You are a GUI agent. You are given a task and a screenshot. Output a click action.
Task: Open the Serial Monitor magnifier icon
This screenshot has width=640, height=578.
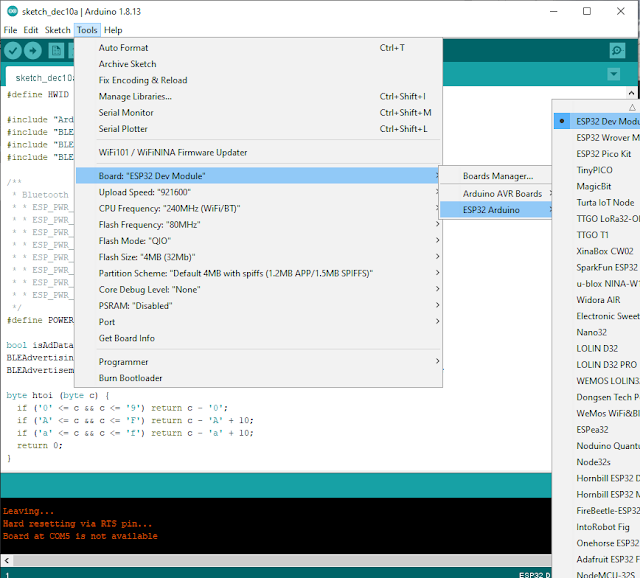pyautogui.click(x=617, y=51)
